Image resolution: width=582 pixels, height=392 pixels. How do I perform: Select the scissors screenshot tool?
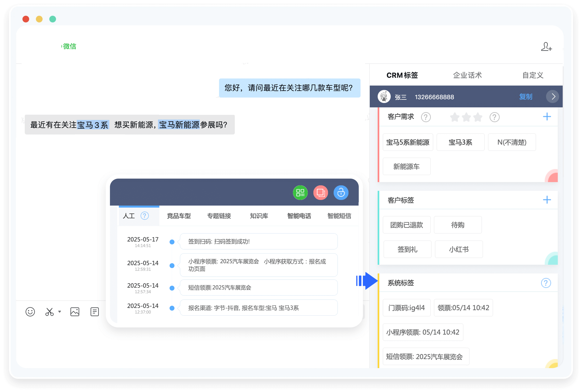point(49,312)
